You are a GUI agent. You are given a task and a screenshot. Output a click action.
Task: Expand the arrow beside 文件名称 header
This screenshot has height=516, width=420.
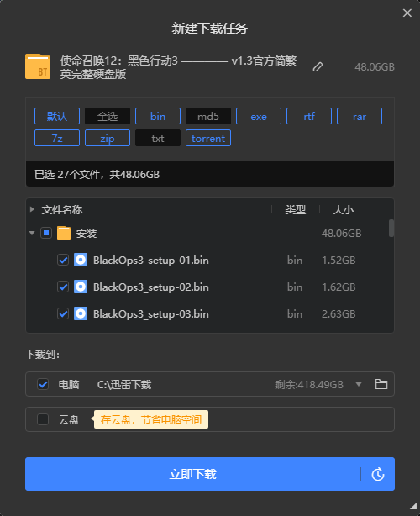32,209
